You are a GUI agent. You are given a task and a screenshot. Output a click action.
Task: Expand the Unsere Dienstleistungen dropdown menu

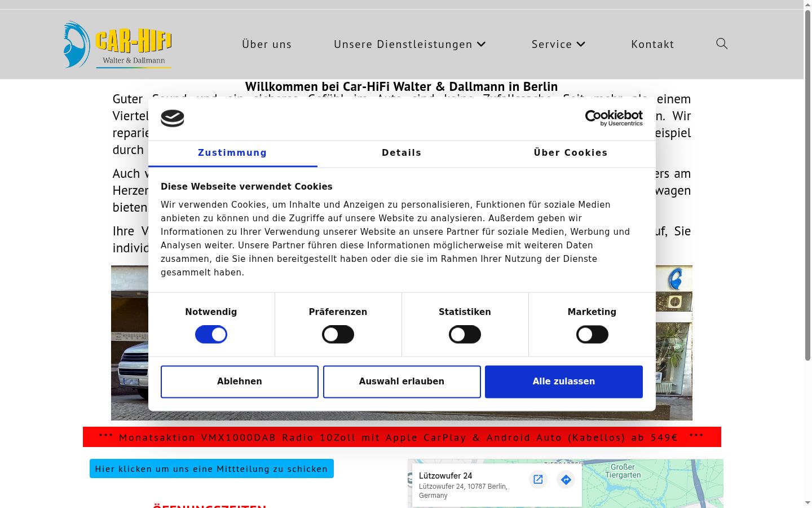[x=410, y=44]
